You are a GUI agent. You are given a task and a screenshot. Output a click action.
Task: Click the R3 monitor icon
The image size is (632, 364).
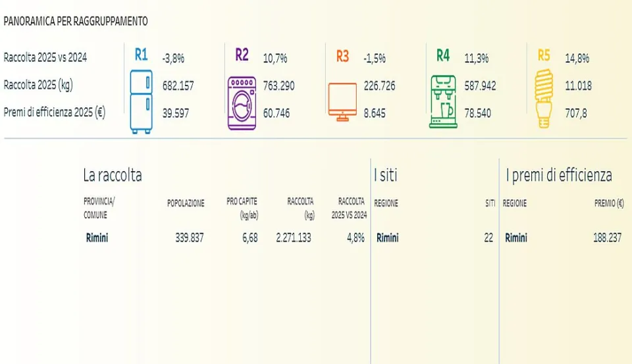(342, 102)
